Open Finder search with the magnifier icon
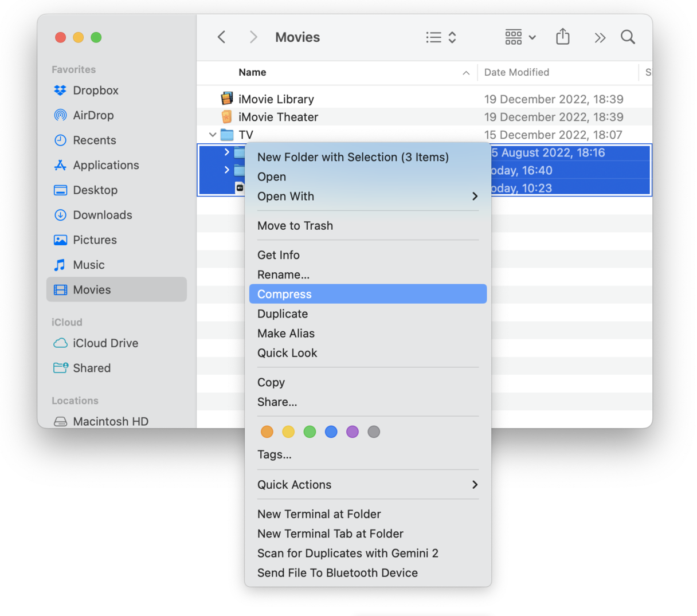697x616 pixels. (x=628, y=37)
